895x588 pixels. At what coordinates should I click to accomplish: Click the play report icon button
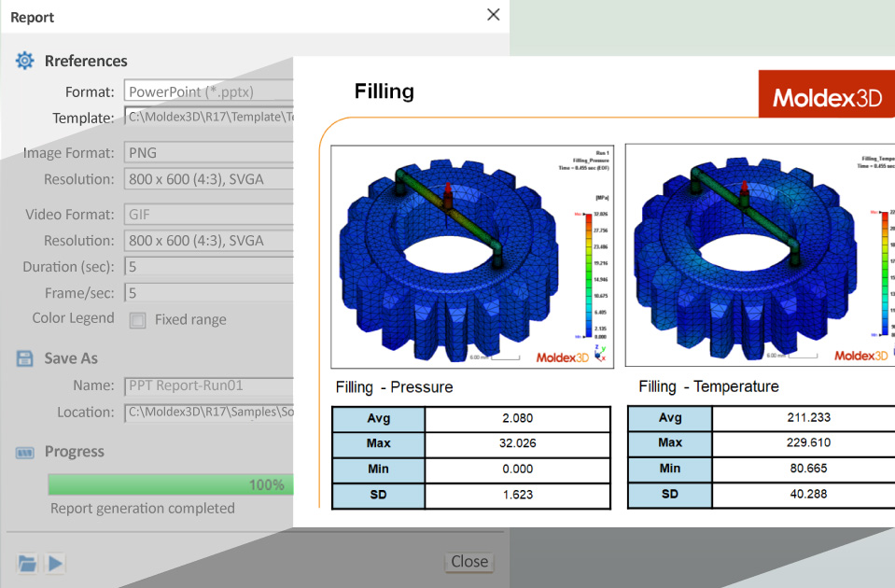(x=55, y=563)
